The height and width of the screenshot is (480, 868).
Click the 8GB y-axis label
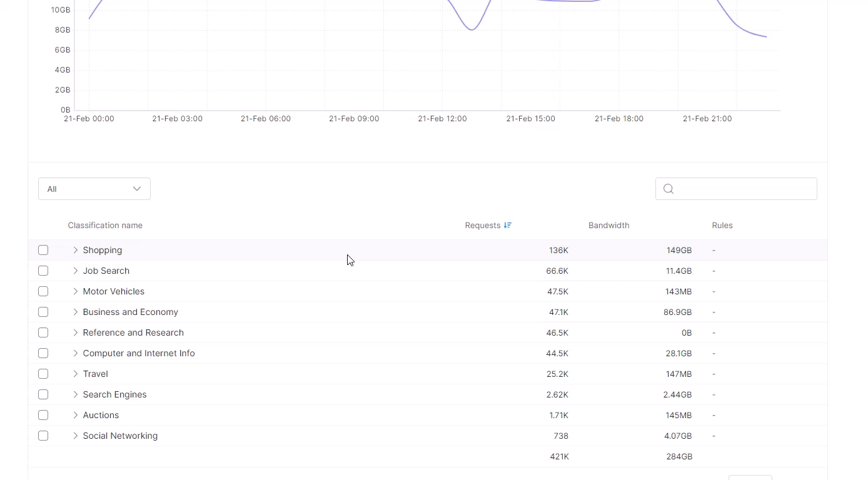pyautogui.click(x=63, y=30)
